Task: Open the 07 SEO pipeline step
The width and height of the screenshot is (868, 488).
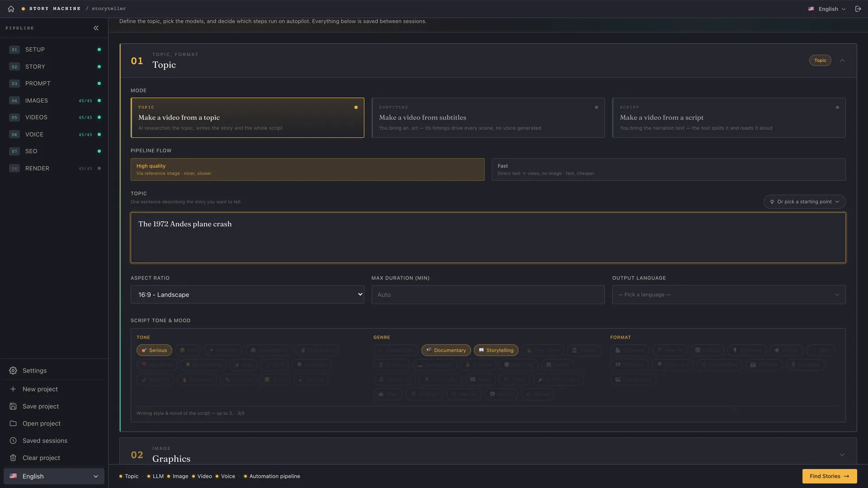Action: pyautogui.click(x=54, y=151)
